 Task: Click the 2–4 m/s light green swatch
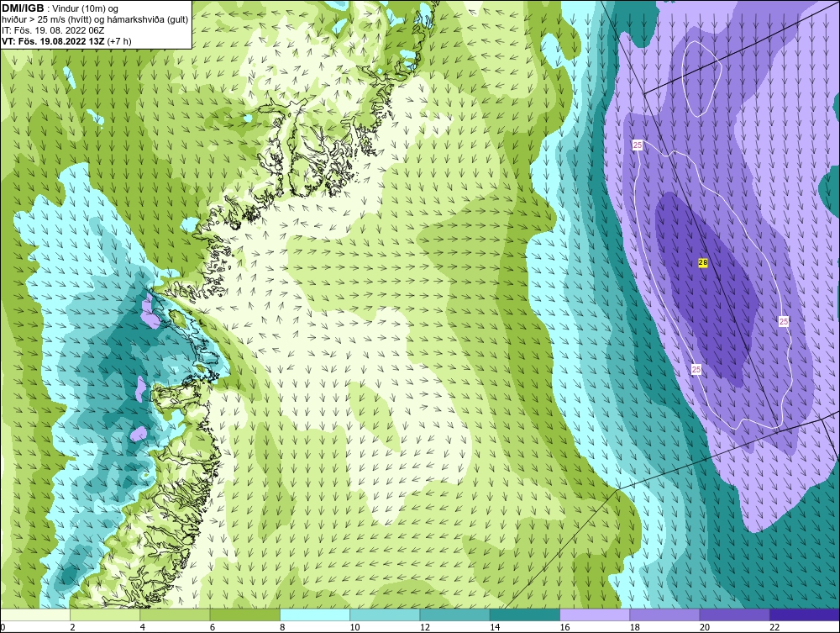click(x=105, y=615)
